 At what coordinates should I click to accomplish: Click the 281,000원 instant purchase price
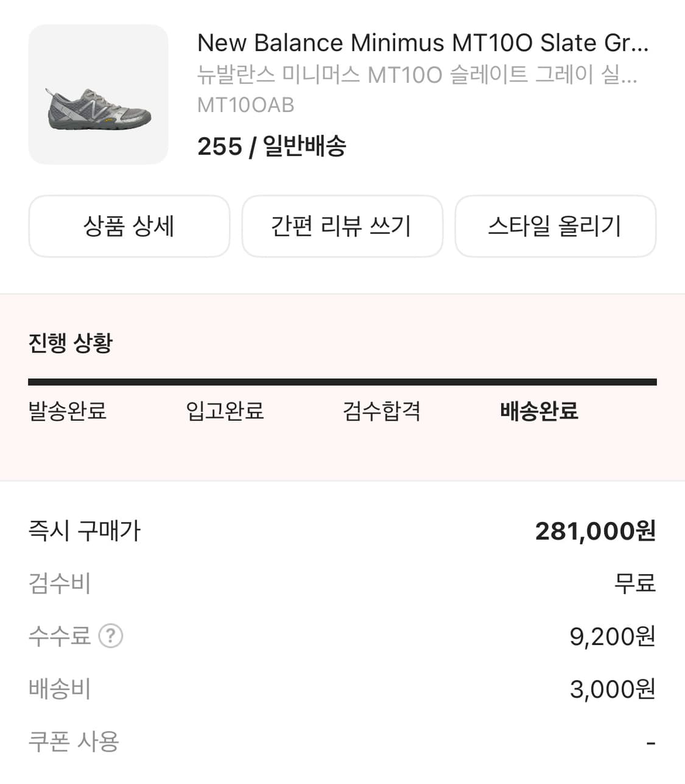[595, 531]
